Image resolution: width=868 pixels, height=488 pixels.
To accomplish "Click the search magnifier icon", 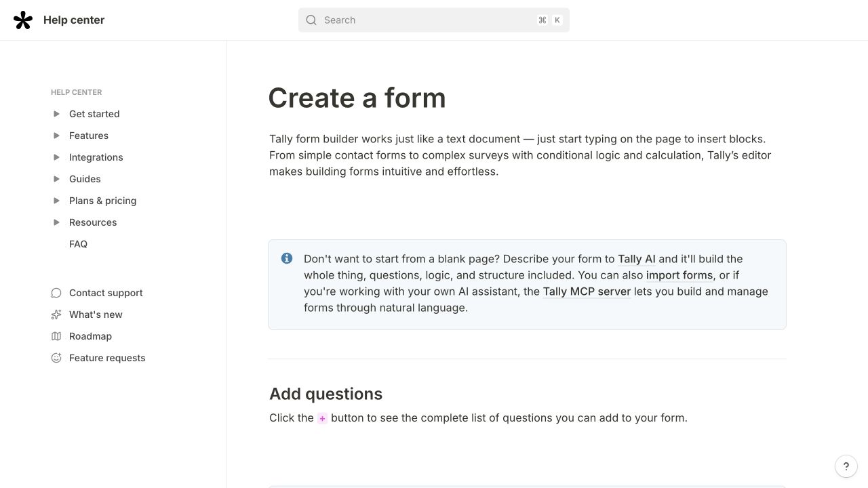I will pos(311,20).
